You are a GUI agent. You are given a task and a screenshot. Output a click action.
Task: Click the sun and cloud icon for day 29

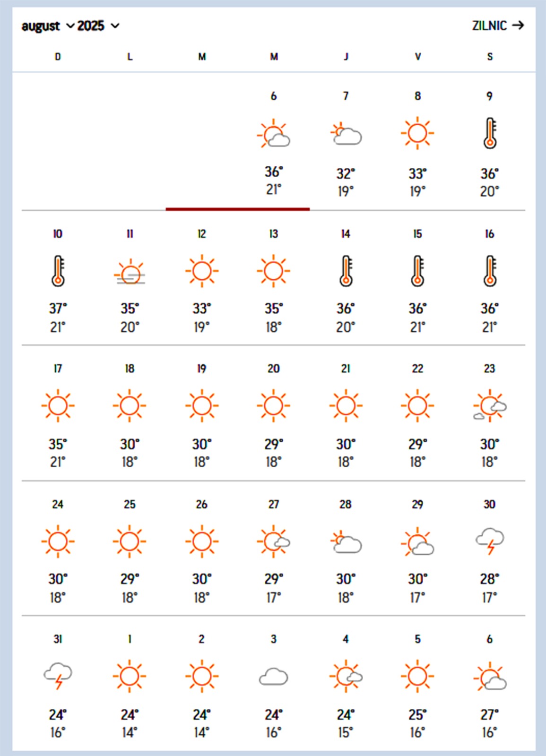pos(417,542)
